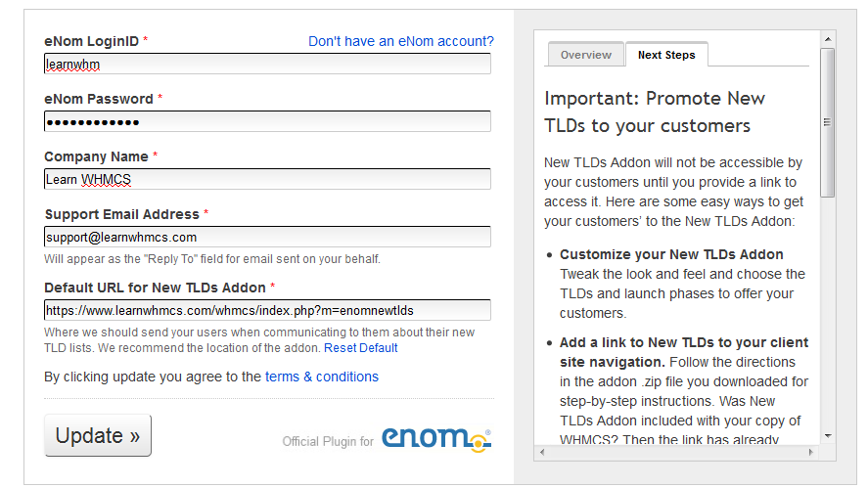
Task: Switch to the Overview tab
Action: click(585, 55)
